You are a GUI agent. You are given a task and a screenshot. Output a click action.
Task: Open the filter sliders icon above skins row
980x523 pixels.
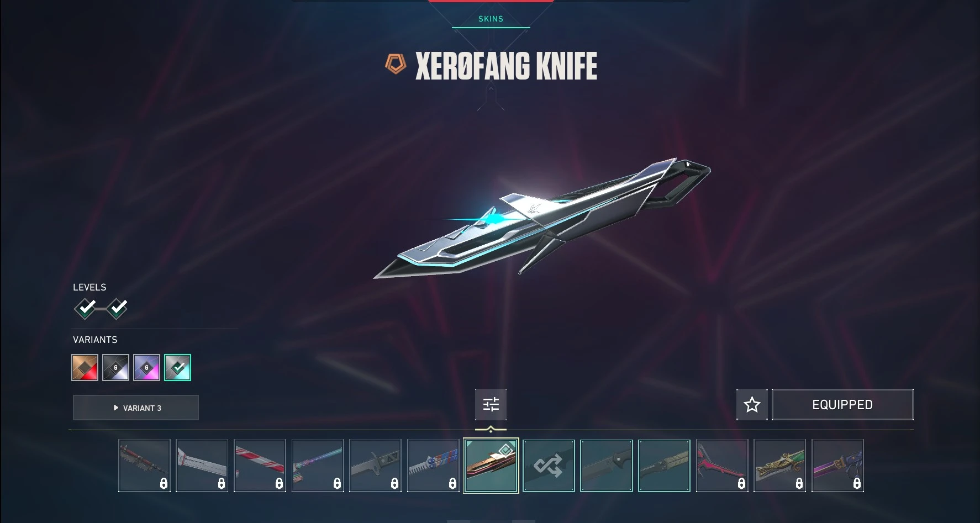(x=491, y=404)
